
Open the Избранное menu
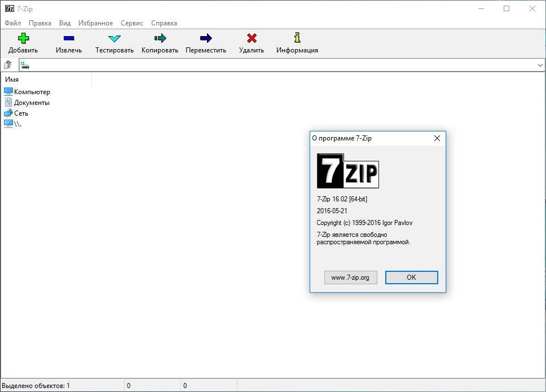point(95,23)
